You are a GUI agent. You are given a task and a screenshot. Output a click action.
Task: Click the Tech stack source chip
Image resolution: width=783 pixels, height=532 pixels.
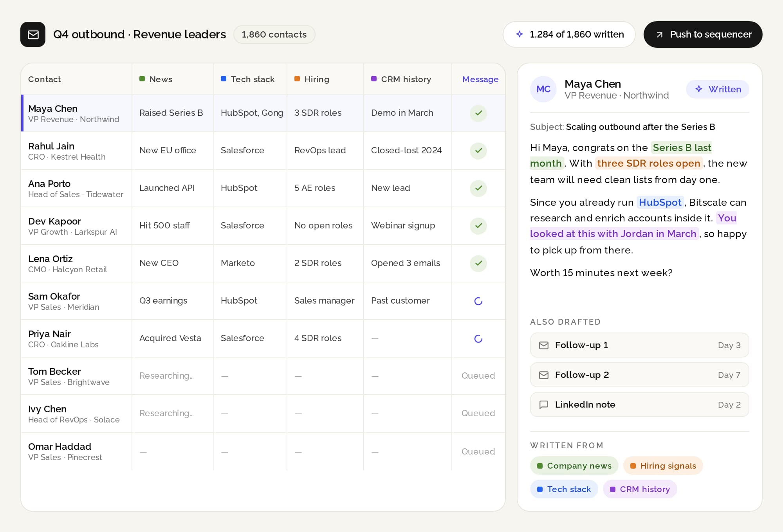pyautogui.click(x=564, y=489)
